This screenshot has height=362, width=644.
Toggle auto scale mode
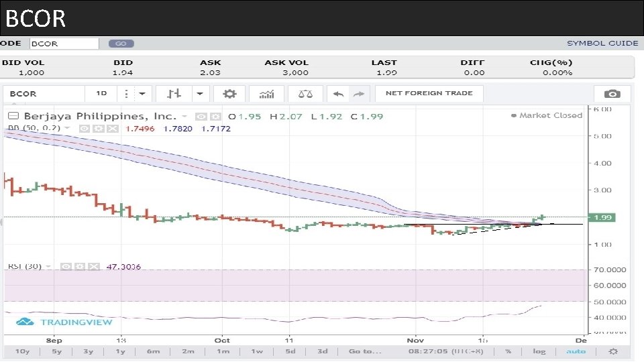576,351
